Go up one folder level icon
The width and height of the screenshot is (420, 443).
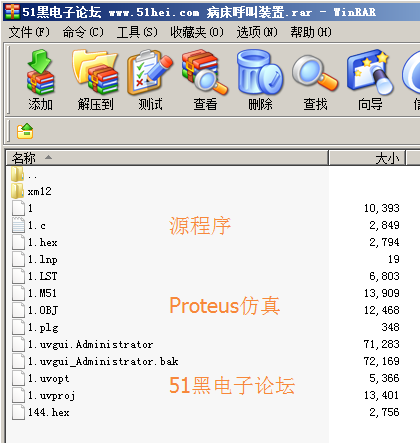pyautogui.click(x=25, y=131)
